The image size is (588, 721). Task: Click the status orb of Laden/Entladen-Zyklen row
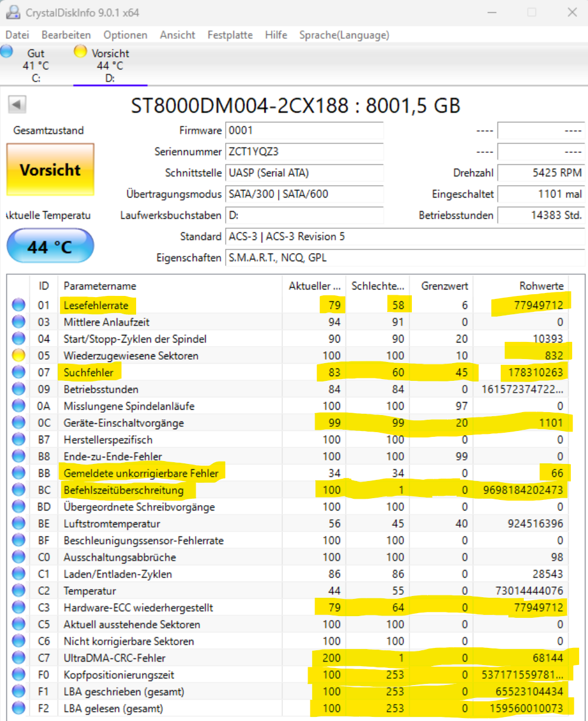(19, 574)
